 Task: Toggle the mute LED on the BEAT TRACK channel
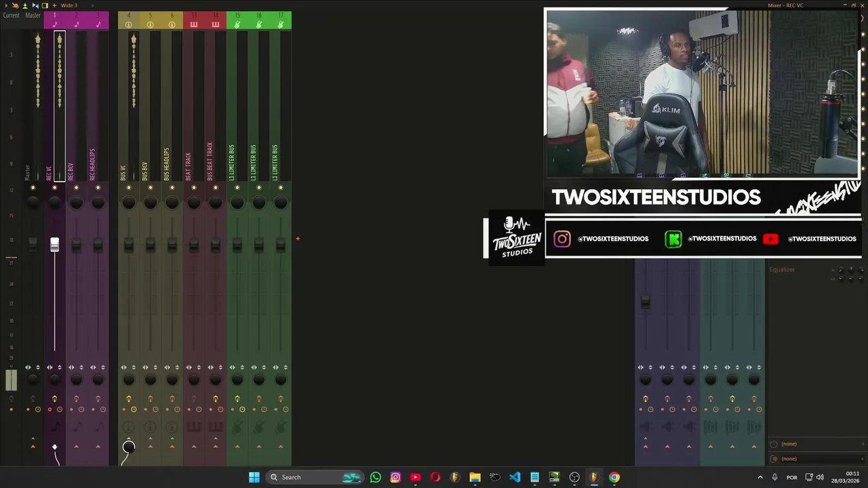194,188
